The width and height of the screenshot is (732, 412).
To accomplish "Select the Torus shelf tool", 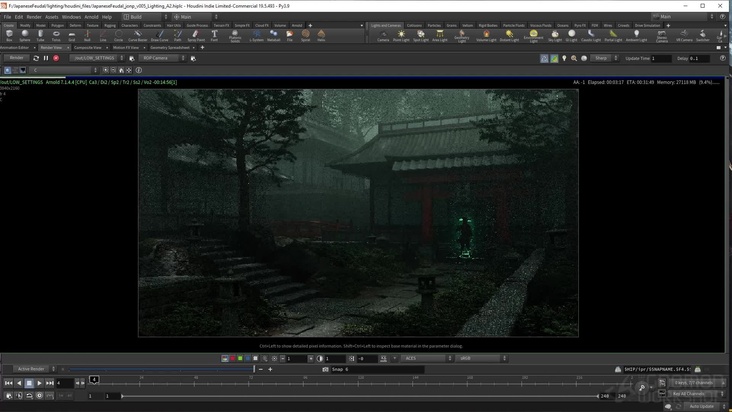I will (x=56, y=35).
